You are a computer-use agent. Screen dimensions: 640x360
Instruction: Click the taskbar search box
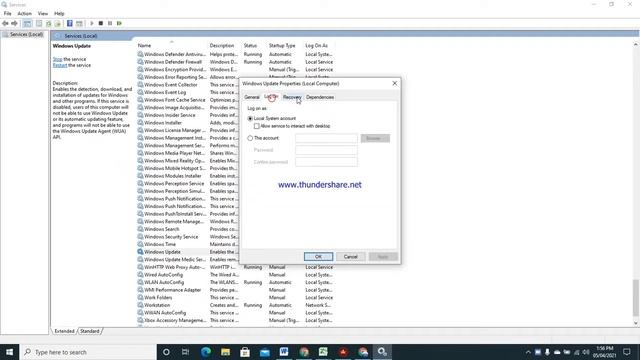[88, 352]
